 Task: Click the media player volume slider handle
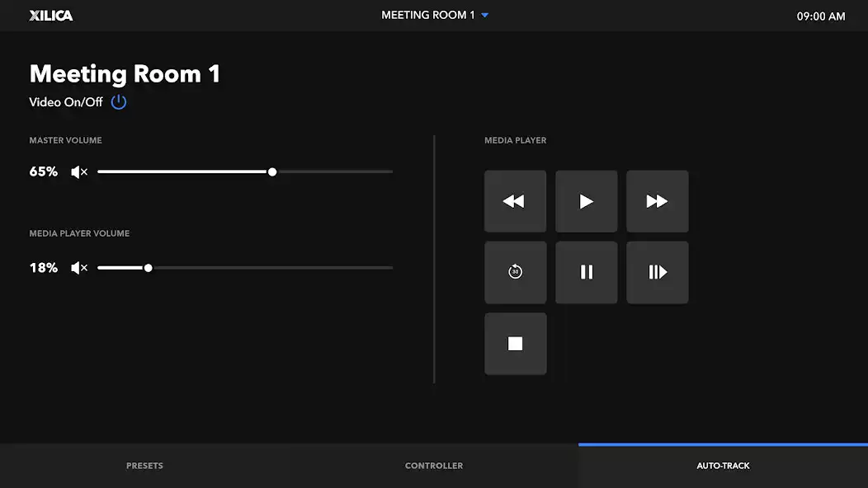click(x=149, y=268)
